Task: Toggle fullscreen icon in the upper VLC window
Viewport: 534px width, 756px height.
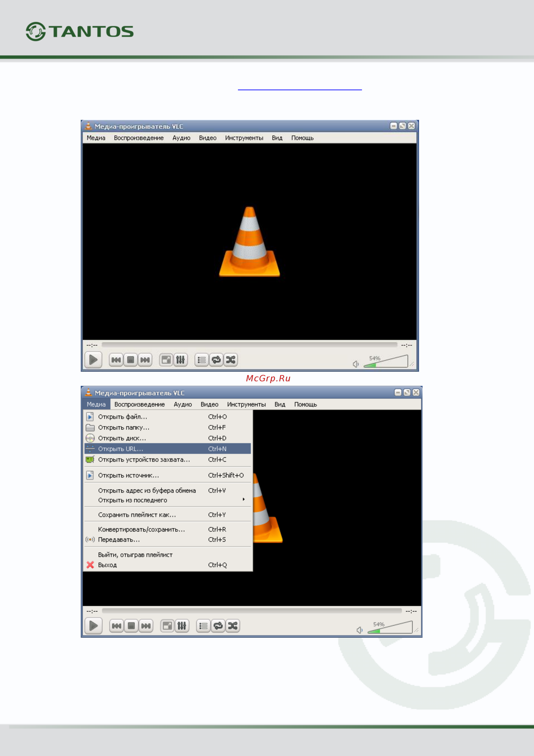Action: (166, 360)
